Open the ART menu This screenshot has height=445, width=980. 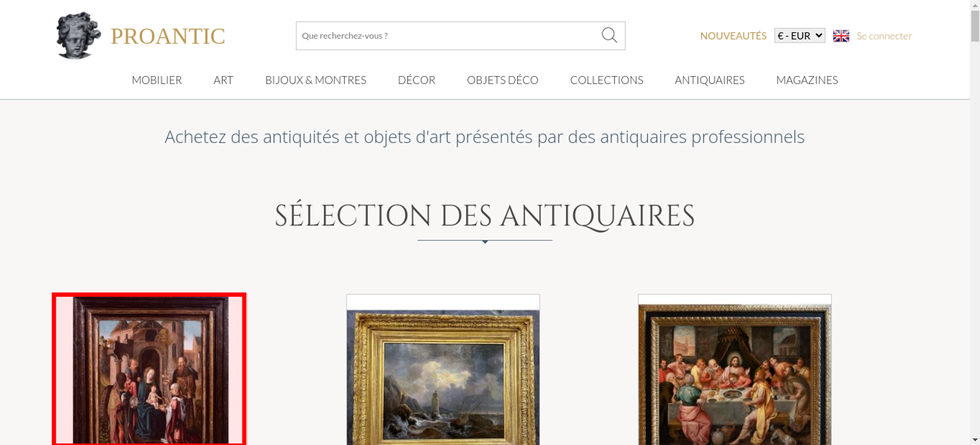(x=223, y=80)
